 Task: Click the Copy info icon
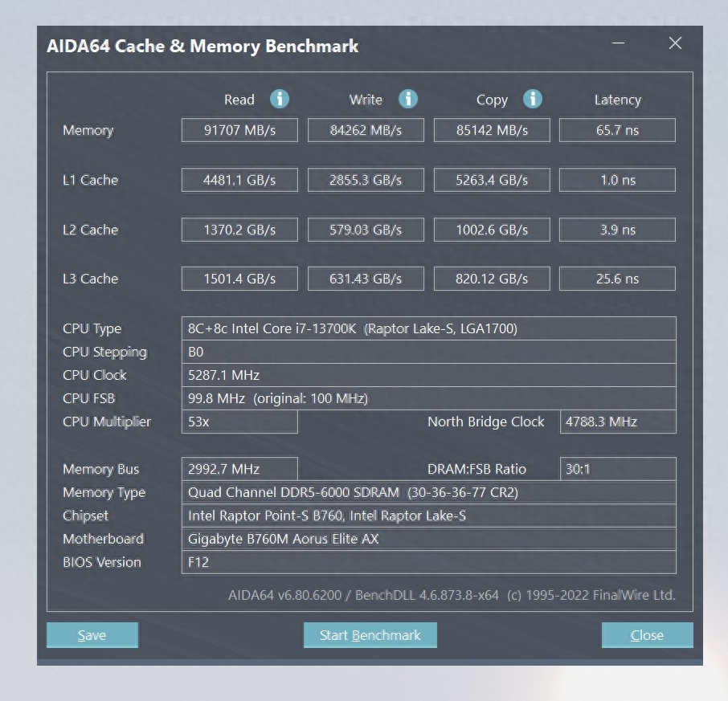click(x=533, y=99)
